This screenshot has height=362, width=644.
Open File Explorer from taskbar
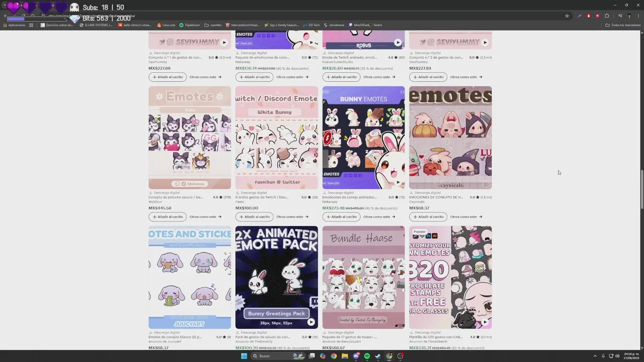[345, 356]
